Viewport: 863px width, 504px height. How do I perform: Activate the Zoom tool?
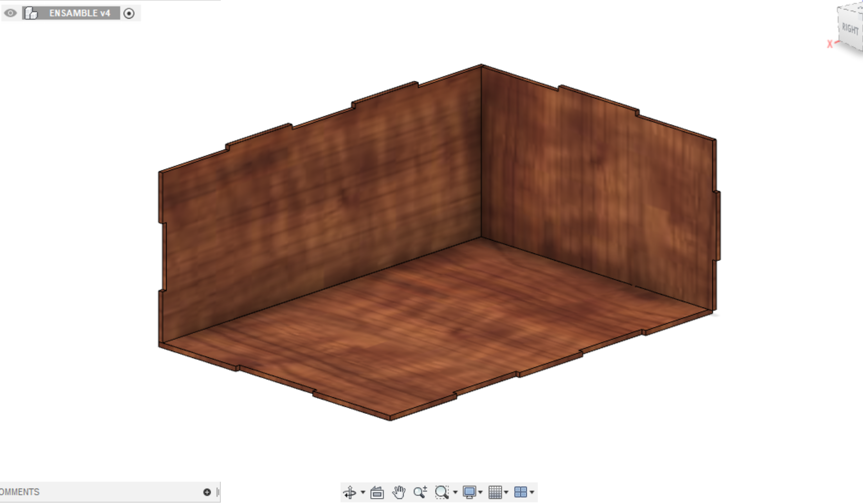[x=421, y=492]
